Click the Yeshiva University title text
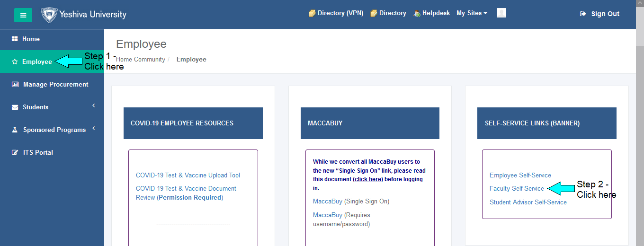Screen dimensions: 644x246 pyautogui.click(x=93, y=14)
